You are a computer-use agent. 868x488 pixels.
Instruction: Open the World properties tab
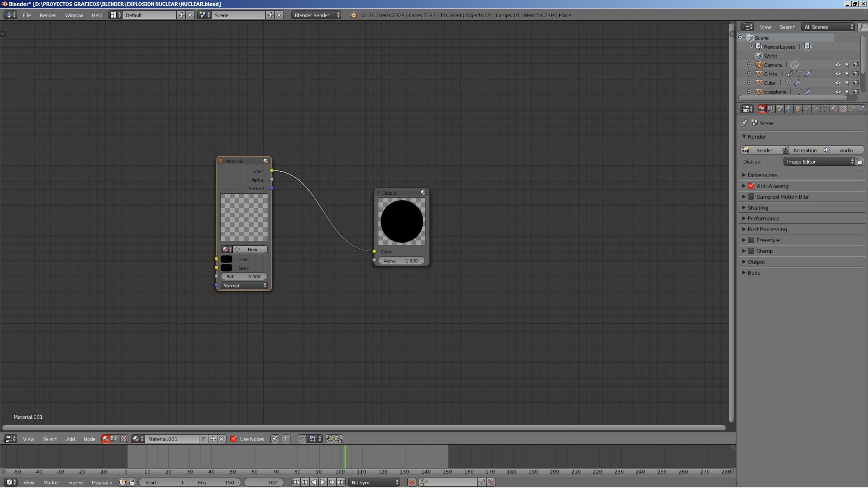tap(789, 109)
